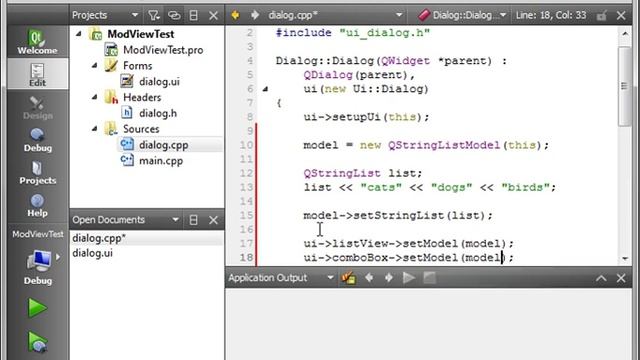Collapse the Sources folder
640x360 pixels.
[95, 129]
